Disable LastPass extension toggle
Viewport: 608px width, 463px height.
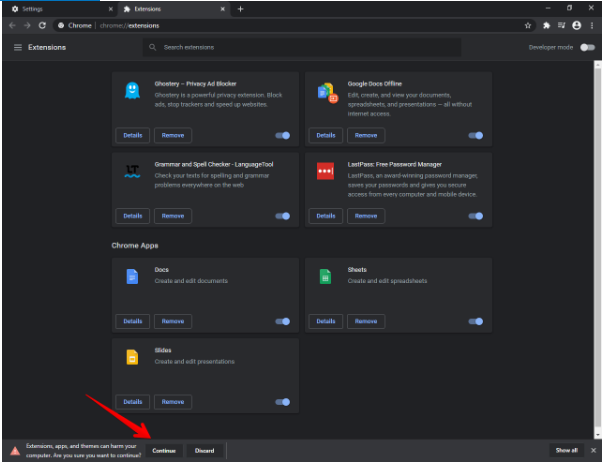[476, 216]
